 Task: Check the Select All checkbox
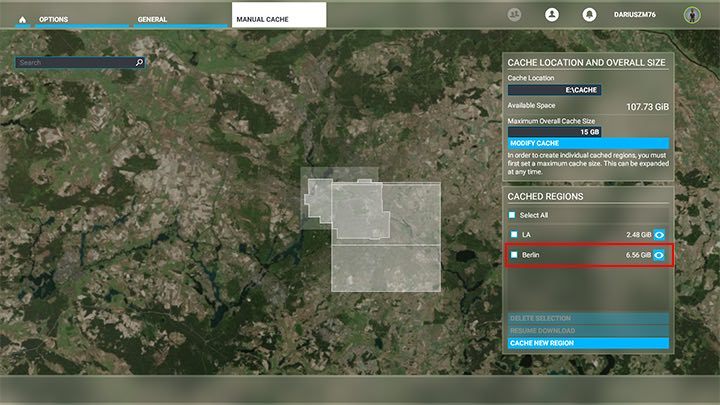(x=513, y=215)
